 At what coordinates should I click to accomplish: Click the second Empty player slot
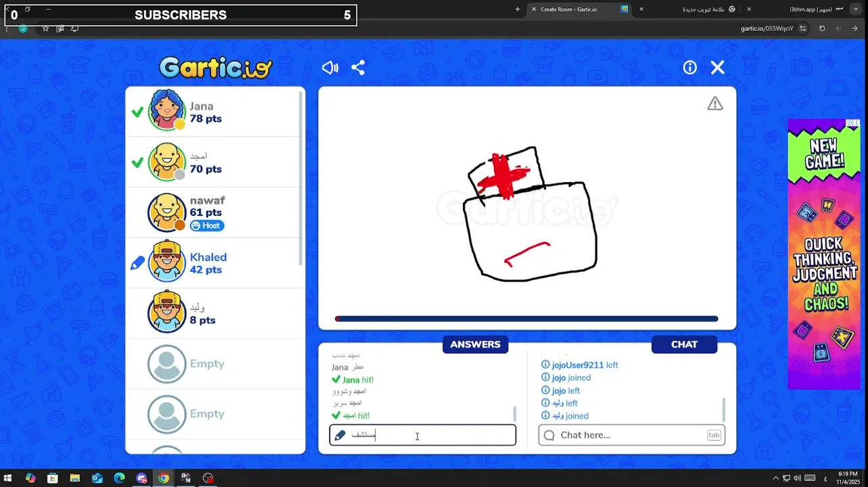tap(215, 414)
